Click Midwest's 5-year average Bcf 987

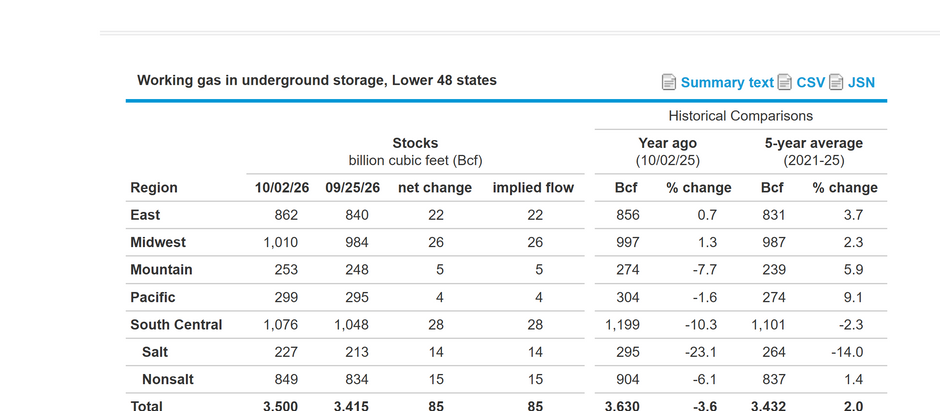click(x=774, y=243)
